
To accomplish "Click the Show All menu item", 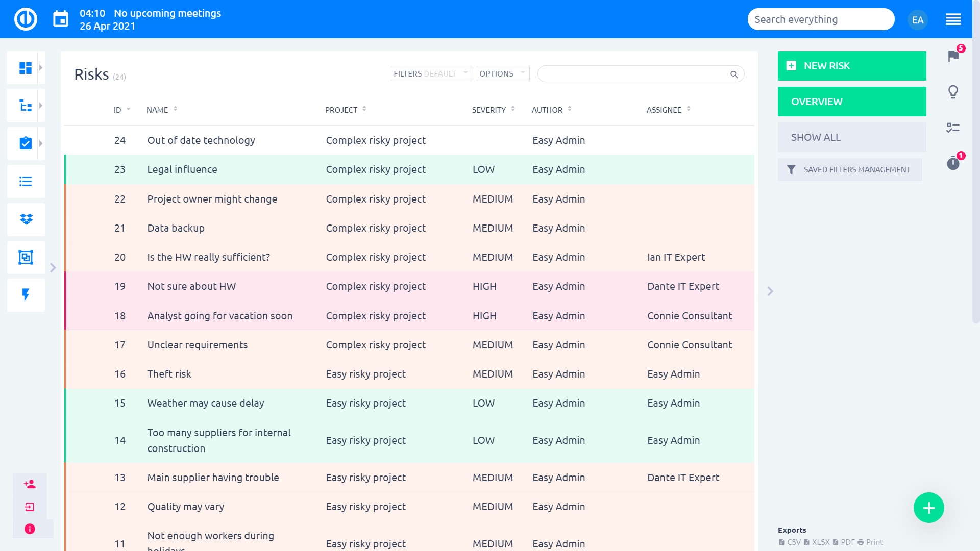I will 851,137.
